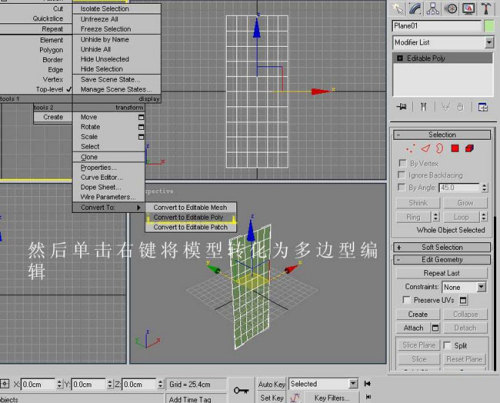Viewport: 500px width, 403px height.
Task: Select Clone from the context menu
Action: [89, 157]
